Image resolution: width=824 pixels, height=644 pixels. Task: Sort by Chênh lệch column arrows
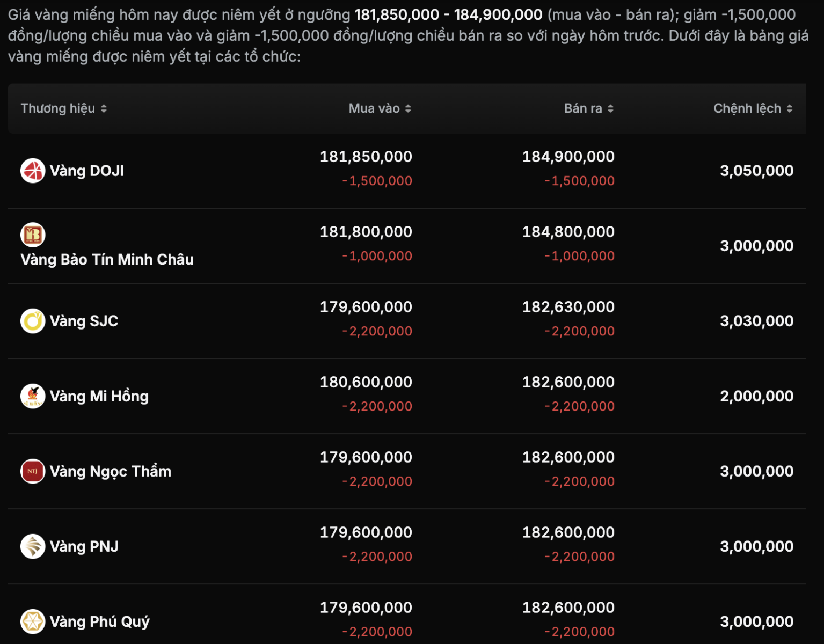(x=789, y=108)
